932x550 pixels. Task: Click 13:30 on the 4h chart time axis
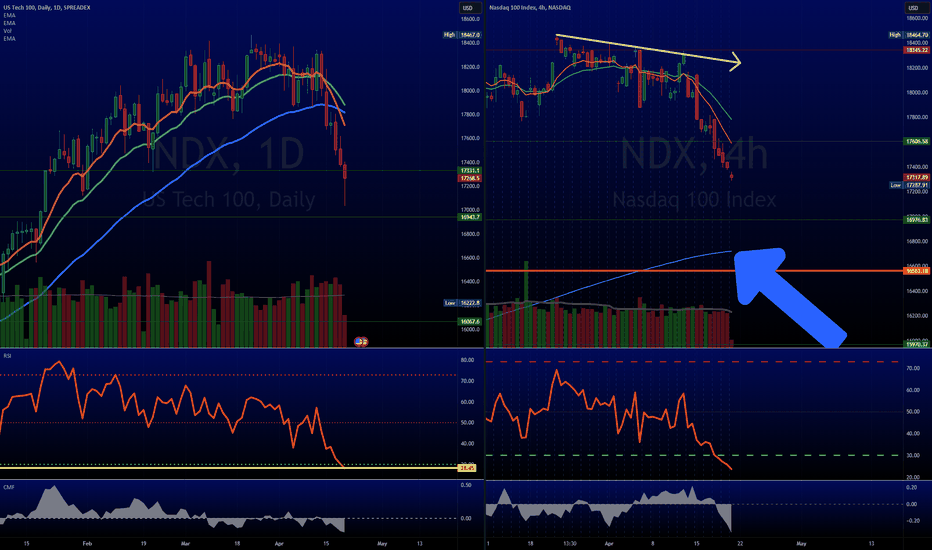tap(569, 543)
